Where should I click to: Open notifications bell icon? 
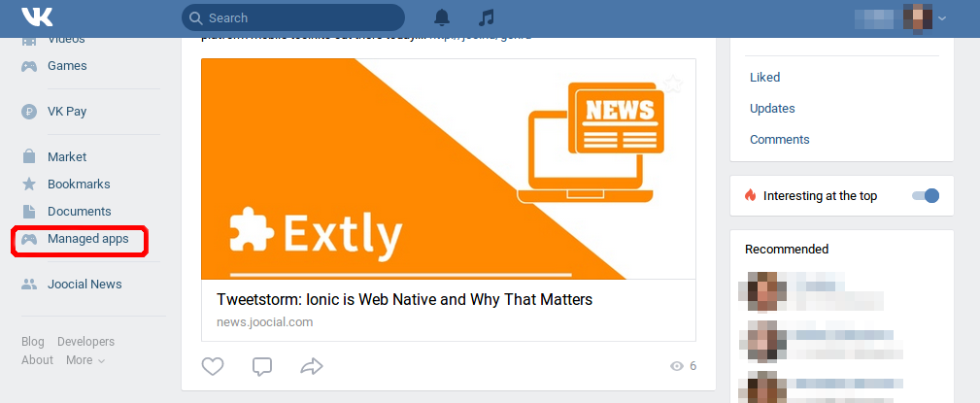click(x=442, y=17)
